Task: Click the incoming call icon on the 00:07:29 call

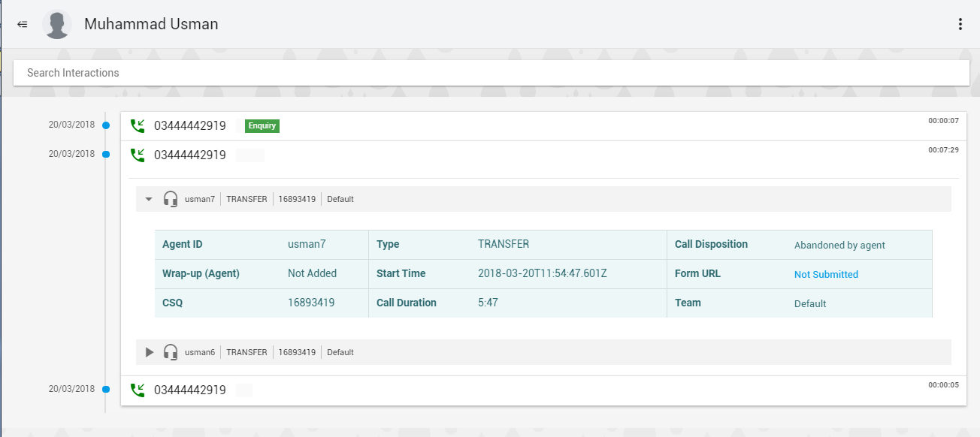Action: (x=138, y=155)
